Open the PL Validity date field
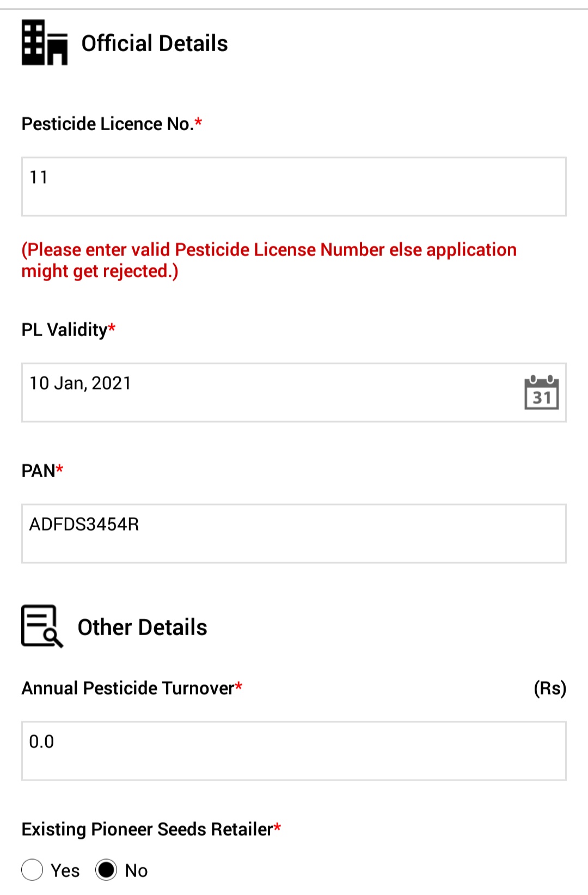 click(x=294, y=393)
